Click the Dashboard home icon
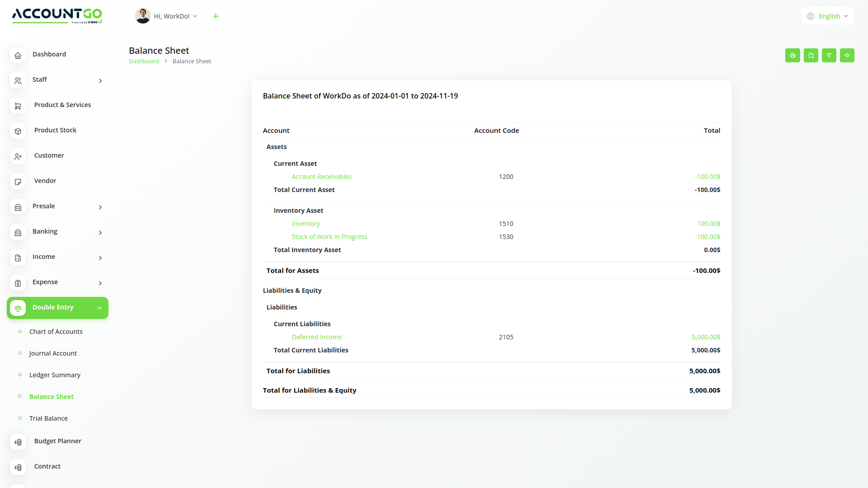The height and width of the screenshot is (488, 868). tap(18, 55)
